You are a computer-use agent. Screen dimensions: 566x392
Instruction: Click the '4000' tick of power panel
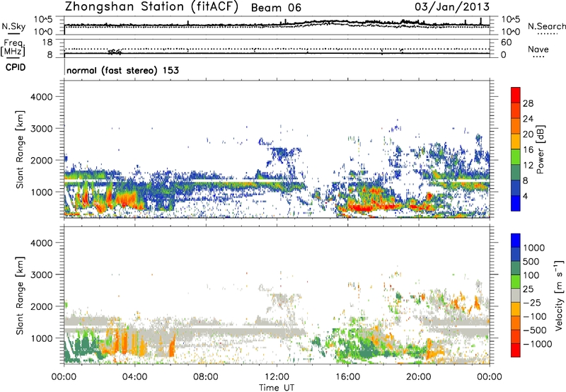pyautogui.click(x=41, y=97)
